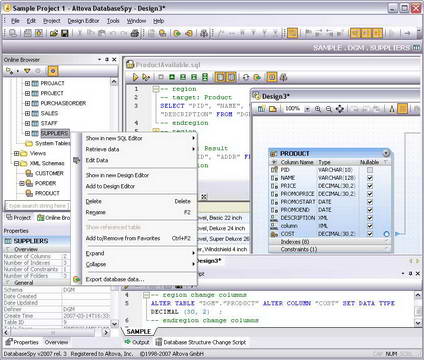The image size is (424, 360).
Task: Click the Print icon in main toolbar
Action: (x=135, y=33)
